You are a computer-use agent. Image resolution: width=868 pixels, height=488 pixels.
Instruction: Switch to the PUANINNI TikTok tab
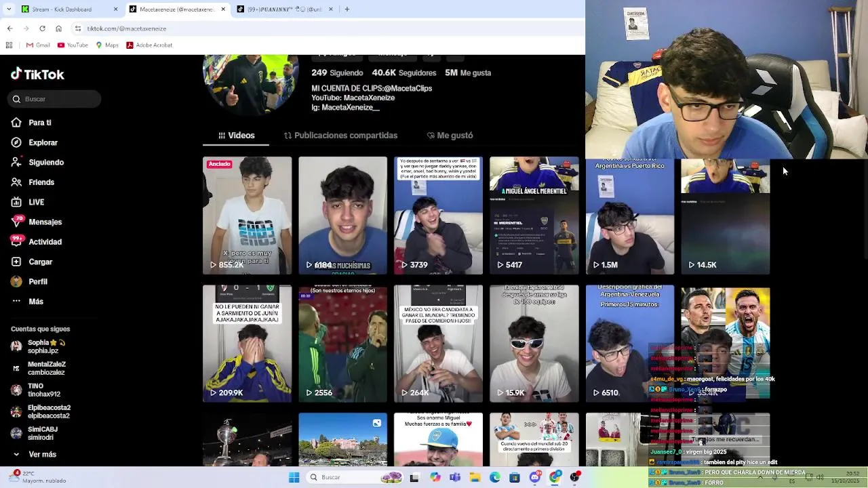(285, 9)
